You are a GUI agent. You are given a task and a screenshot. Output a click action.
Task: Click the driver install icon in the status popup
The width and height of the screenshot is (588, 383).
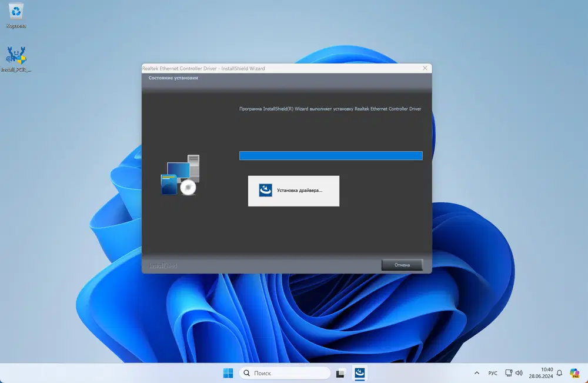click(x=266, y=190)
